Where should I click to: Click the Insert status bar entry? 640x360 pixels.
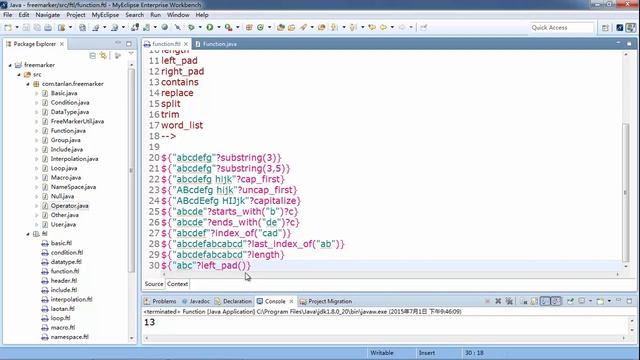point(427,353)
